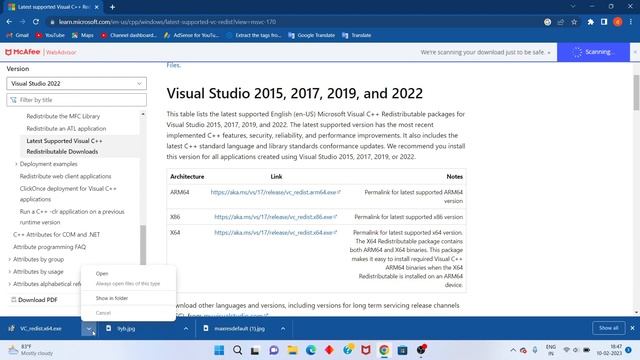
Task: Open Redistribute web client applications page
Action: pyautogui.click(x=65, y=176)
